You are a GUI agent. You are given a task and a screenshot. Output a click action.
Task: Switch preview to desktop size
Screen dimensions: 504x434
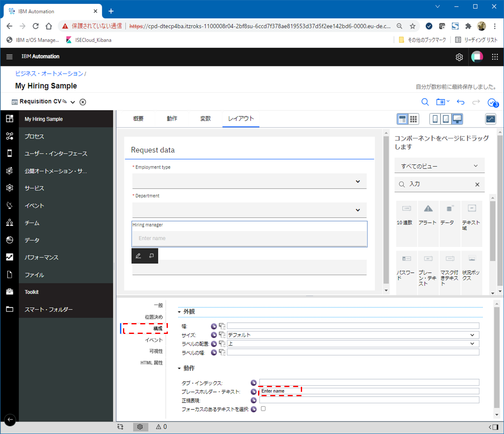tap(457, 119)
